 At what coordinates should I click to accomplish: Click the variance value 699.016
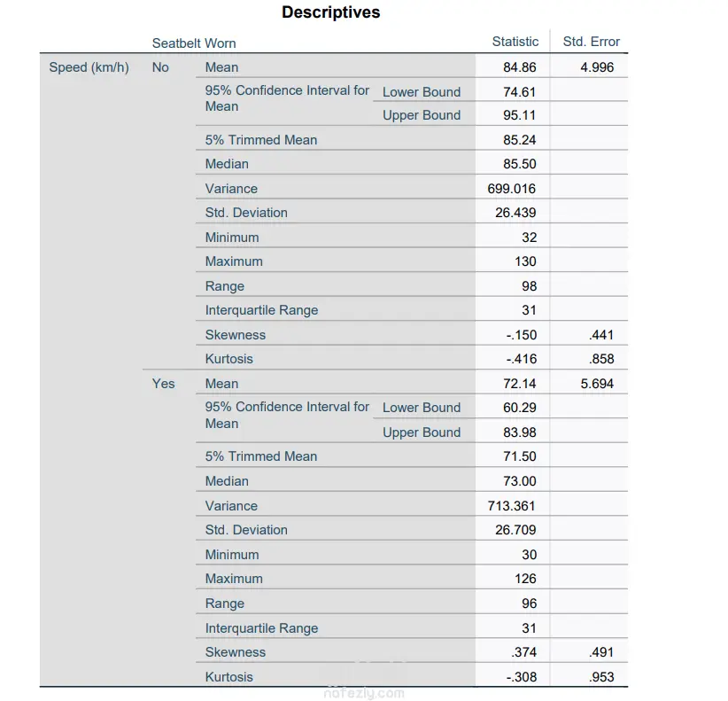[x=512, y=189]
